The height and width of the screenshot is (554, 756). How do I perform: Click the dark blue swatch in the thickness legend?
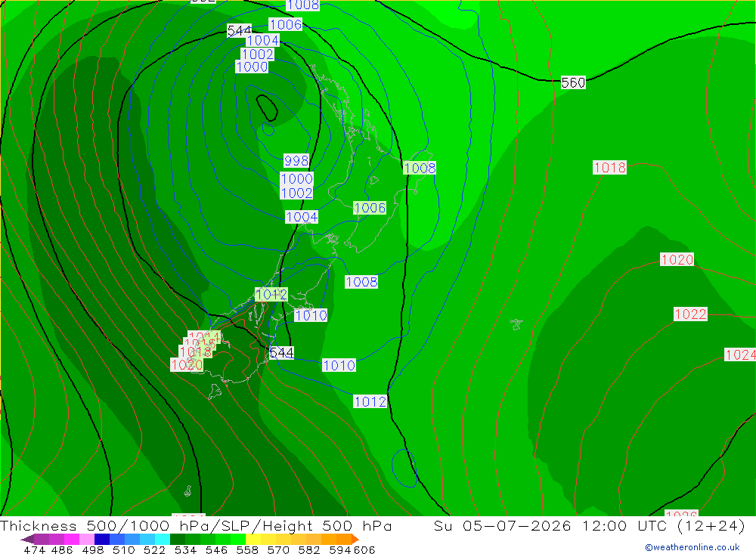pyautogui.click(x=102, y=539)
